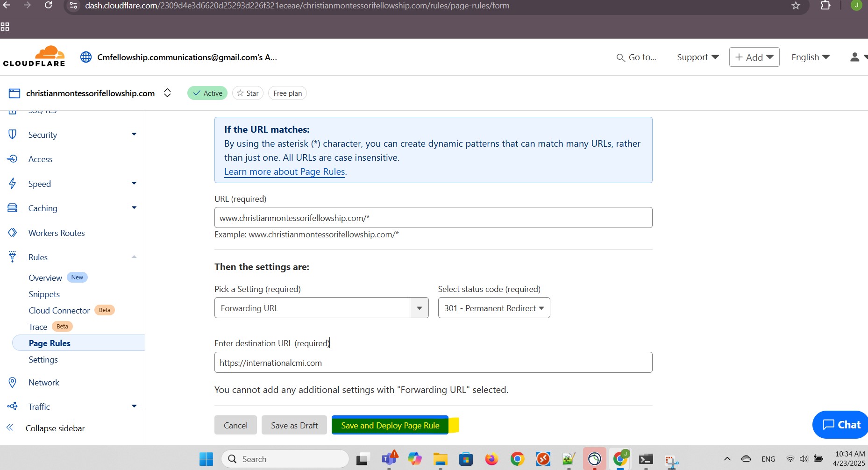Click Rules funnel icon
Image resolution: width=868 pixels, height=470 pixels.
(x=13, y=256)
